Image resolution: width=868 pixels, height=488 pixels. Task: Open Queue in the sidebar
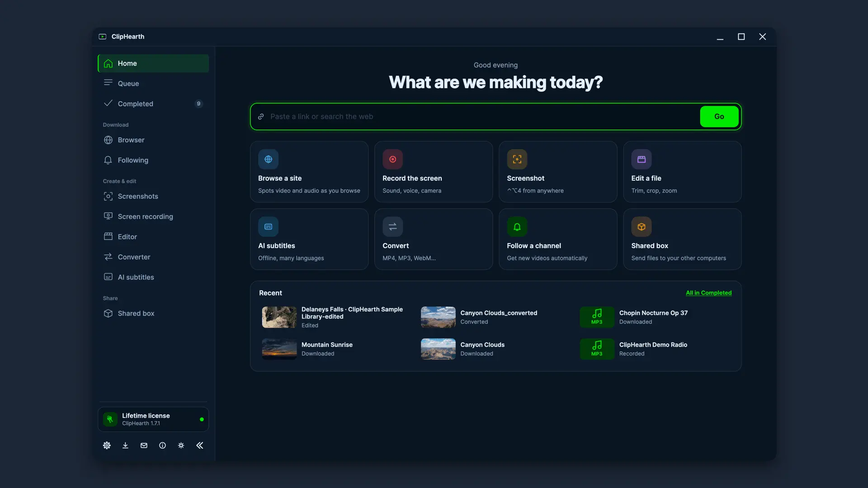click(153, 84)
